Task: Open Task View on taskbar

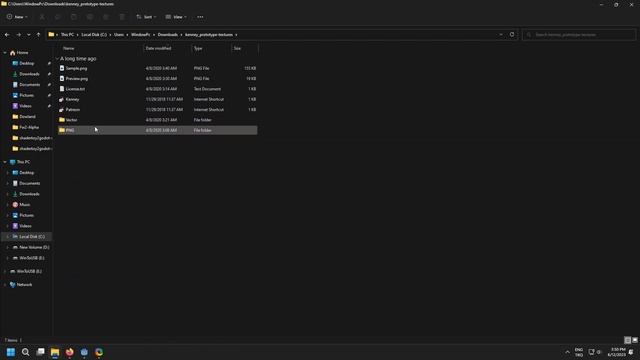Action: [40, 352]
